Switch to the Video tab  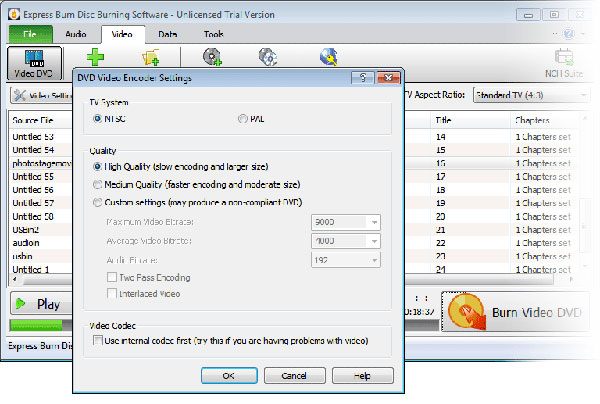pos(122,34)
